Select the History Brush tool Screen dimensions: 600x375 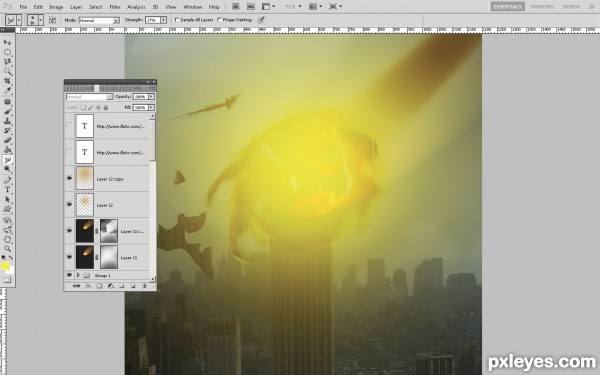pos(7,131)
